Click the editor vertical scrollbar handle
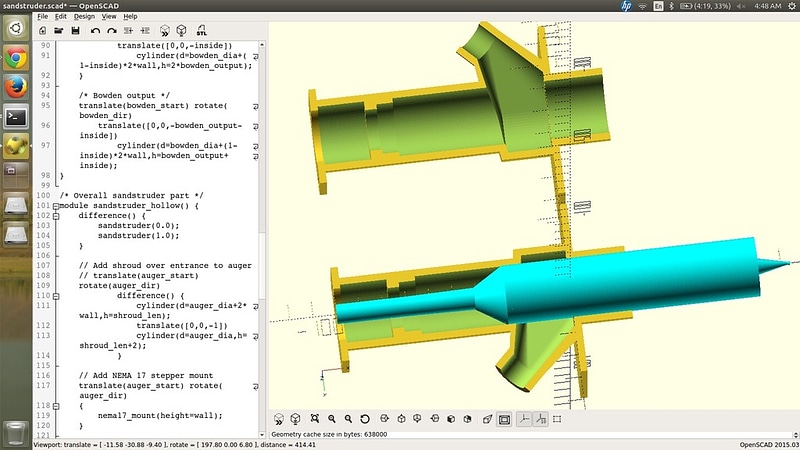 (262, 265)
